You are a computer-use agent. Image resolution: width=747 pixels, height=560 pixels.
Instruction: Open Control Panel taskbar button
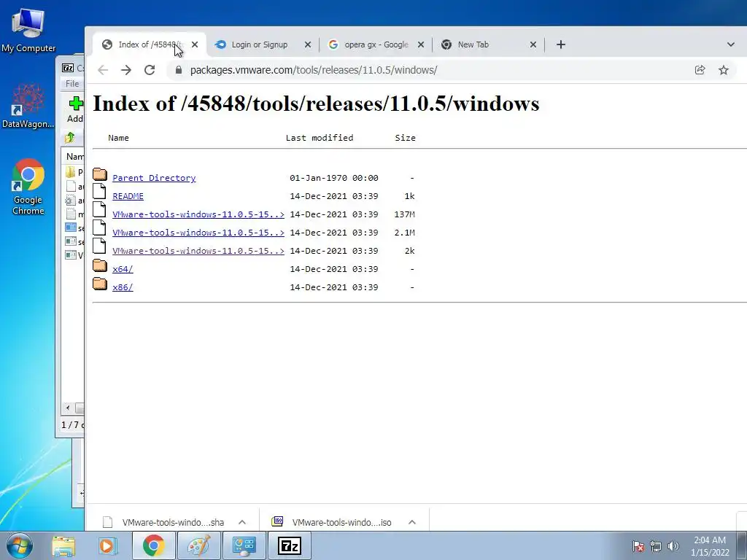[x=244, y=545]
